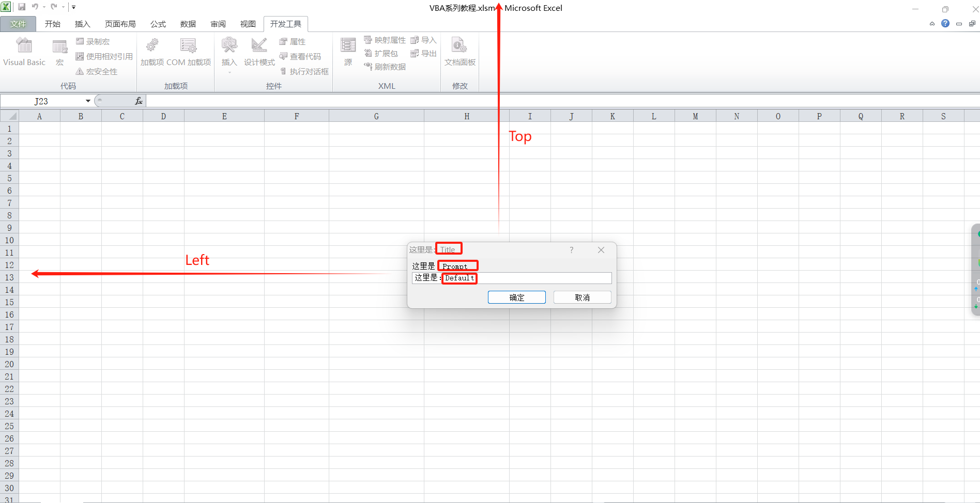980x503 pixels.
Task: Close the input box dialog
Action: pos(601,250)
